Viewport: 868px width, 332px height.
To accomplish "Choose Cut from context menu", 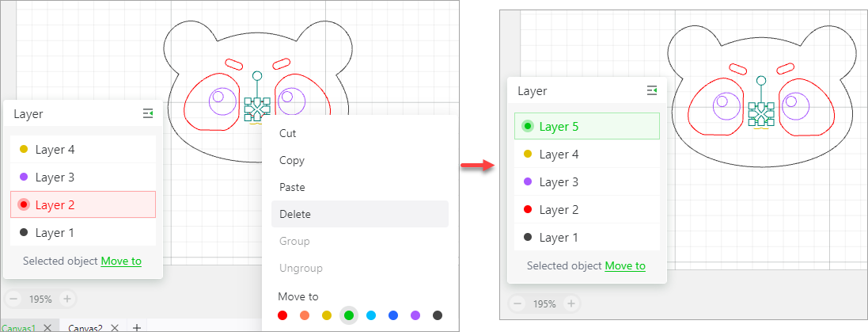I will [x=360, y=133].
